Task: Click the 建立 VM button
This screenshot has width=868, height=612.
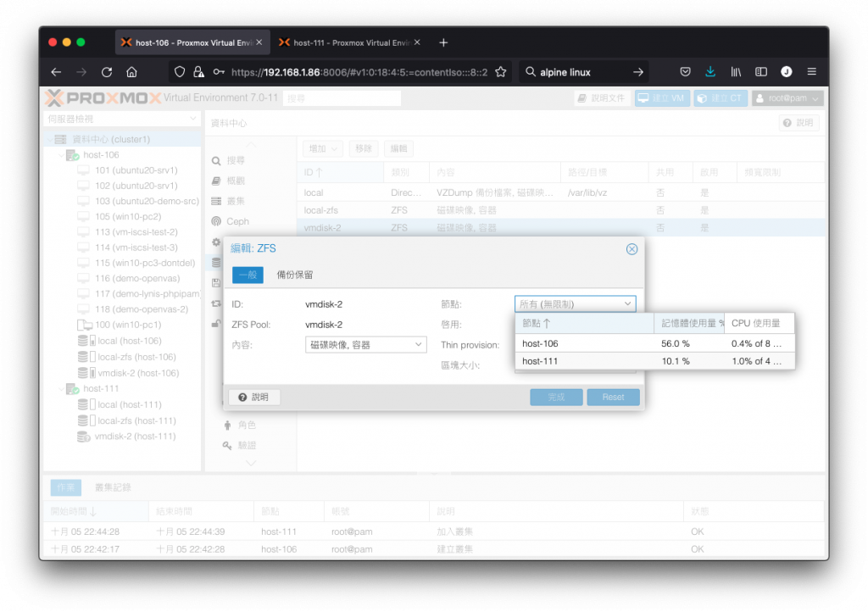Action: pyautogui.click(x=661, y=98)
